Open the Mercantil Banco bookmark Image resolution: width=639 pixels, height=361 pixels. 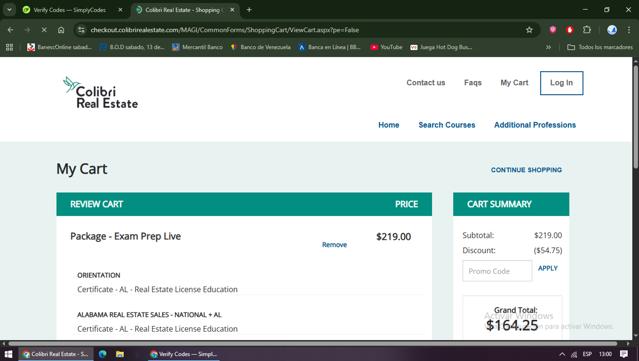coord(197,47)
